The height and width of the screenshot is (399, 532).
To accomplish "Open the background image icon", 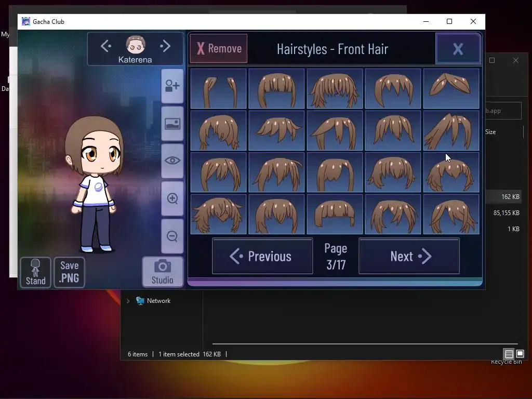I will tap(172, 124).
